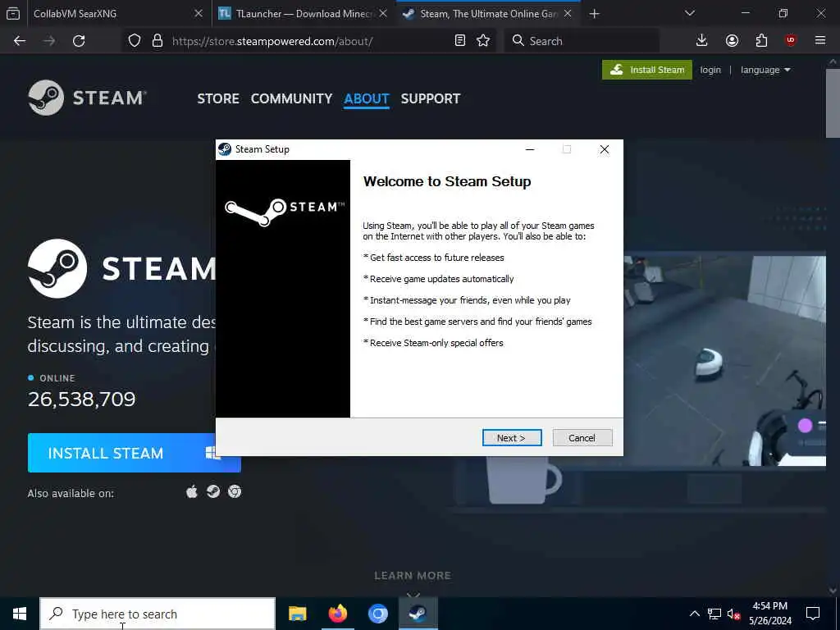840x630 pixels.
Task: Click the Apple platform icon
Action: pos(192,492)
